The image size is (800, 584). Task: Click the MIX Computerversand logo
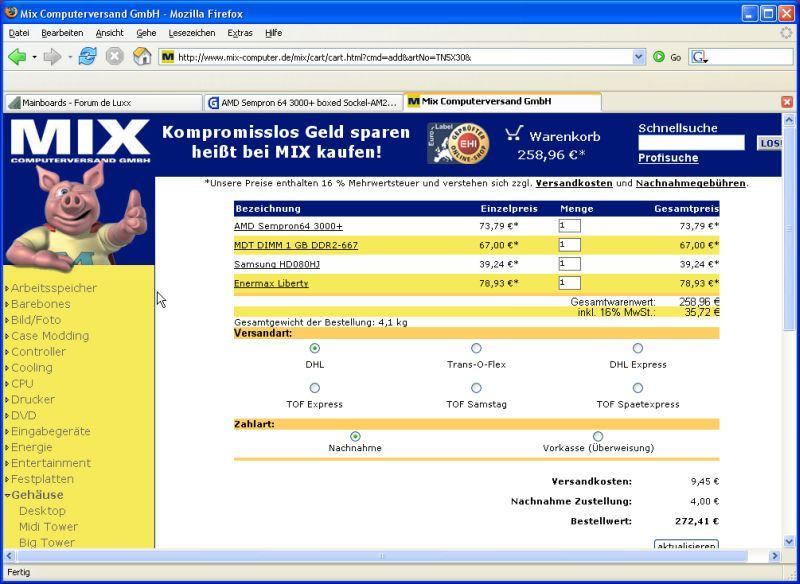click(80, 141)
